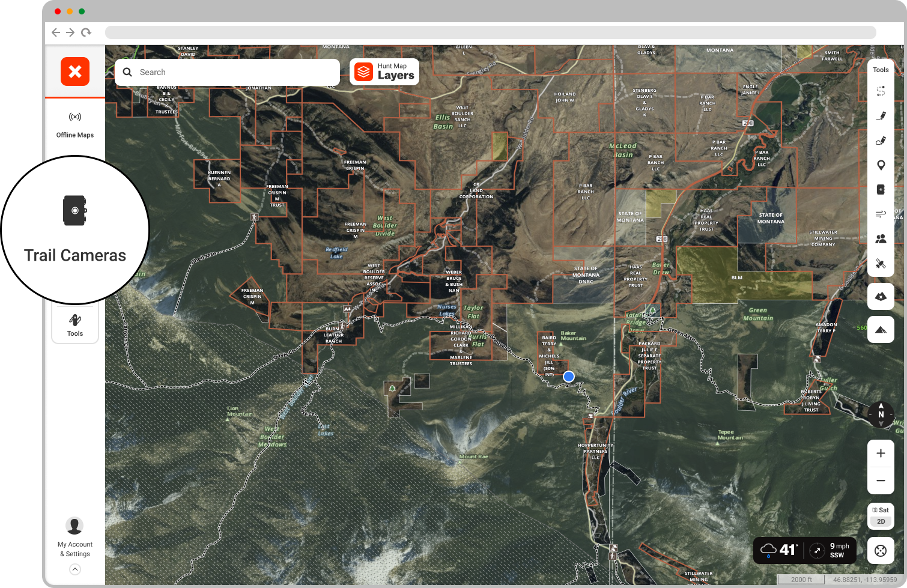Reset map north with the compass
The image size is (907, 588).
click(881, 414)
